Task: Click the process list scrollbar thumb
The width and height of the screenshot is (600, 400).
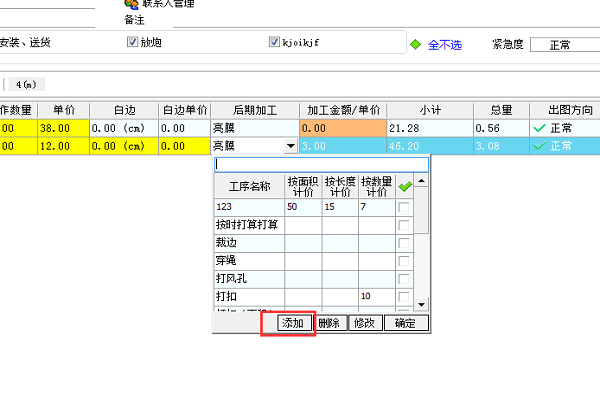Action: click(421, 210)
